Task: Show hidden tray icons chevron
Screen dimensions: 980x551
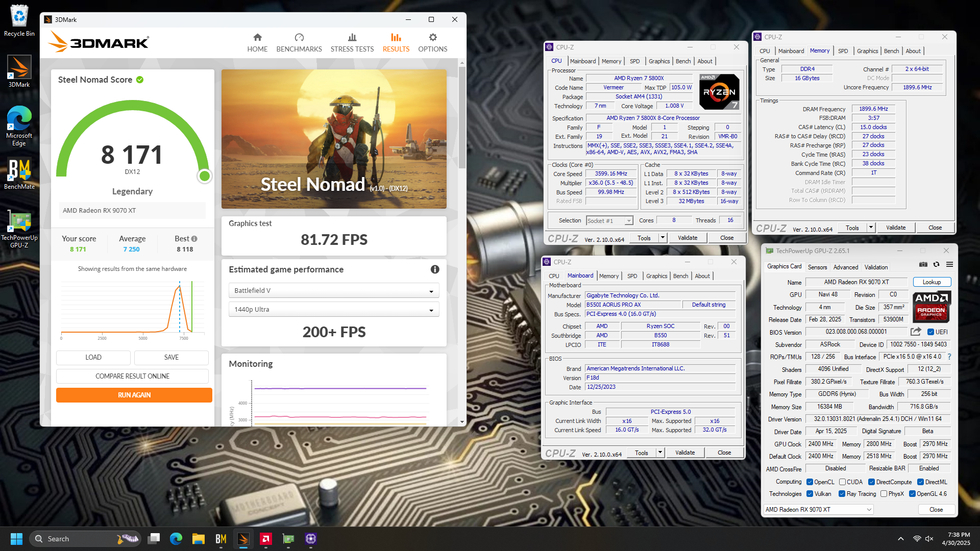Action: click(901, 539)
